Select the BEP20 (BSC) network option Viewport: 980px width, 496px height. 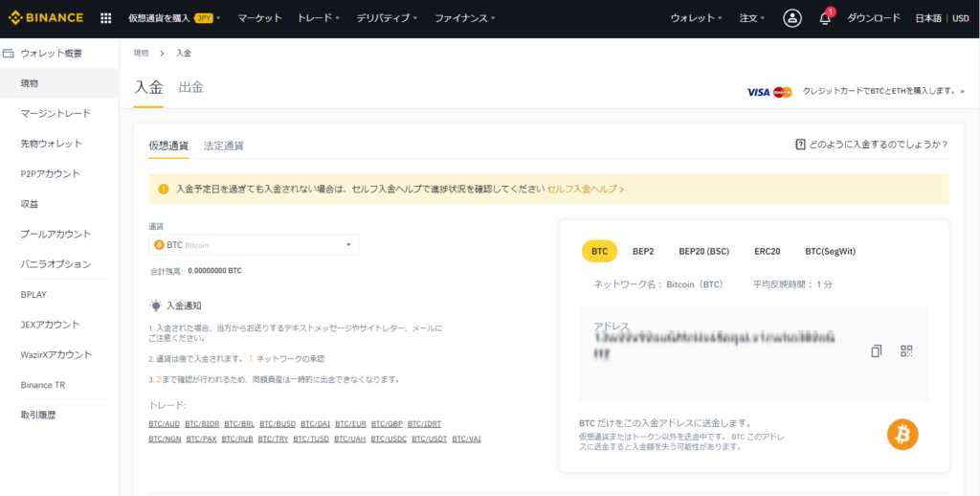703,251
